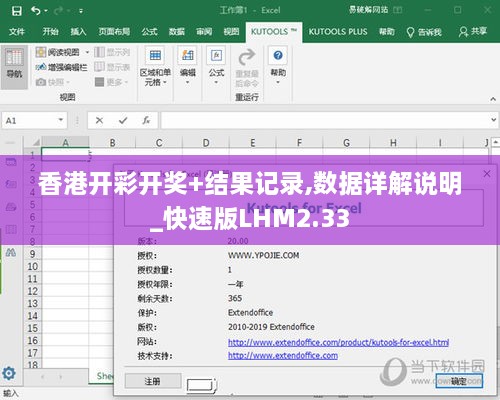
Task: Click inside the formula bar input
Action: (x=325, y=120)
